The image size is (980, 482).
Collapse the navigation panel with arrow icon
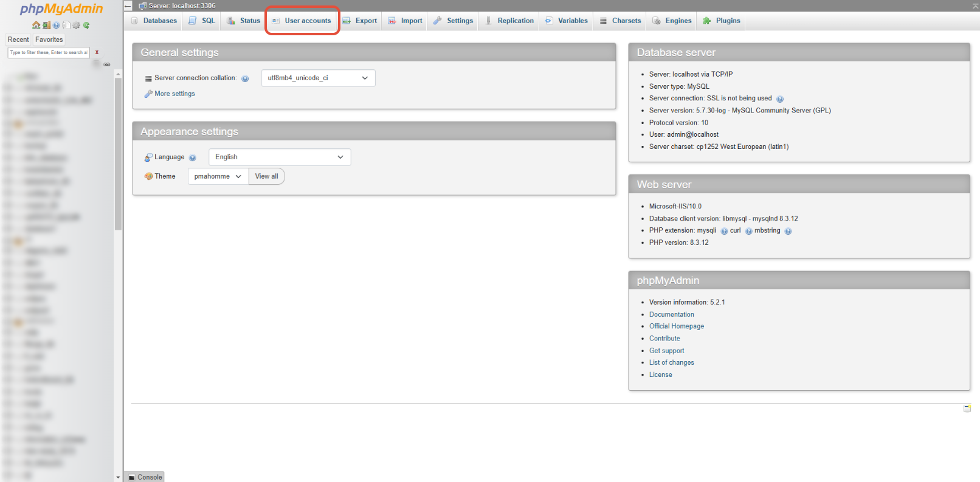tap(128, 5)
